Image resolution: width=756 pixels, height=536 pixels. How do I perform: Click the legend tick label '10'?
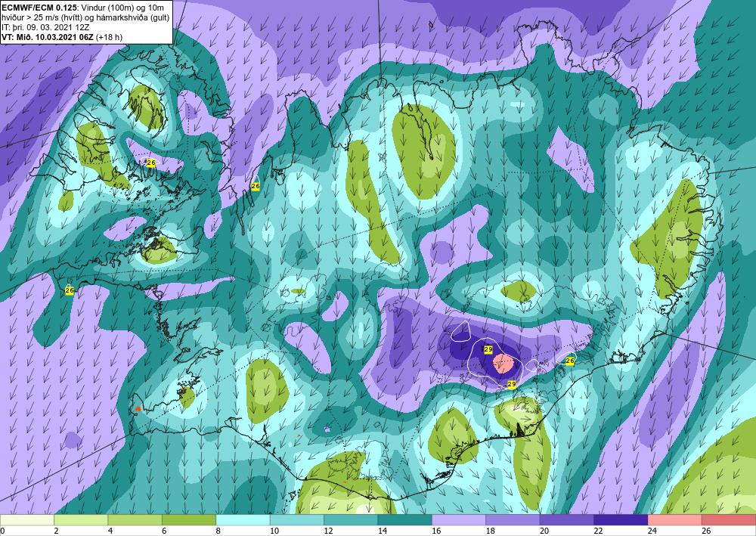click(274, 531)
